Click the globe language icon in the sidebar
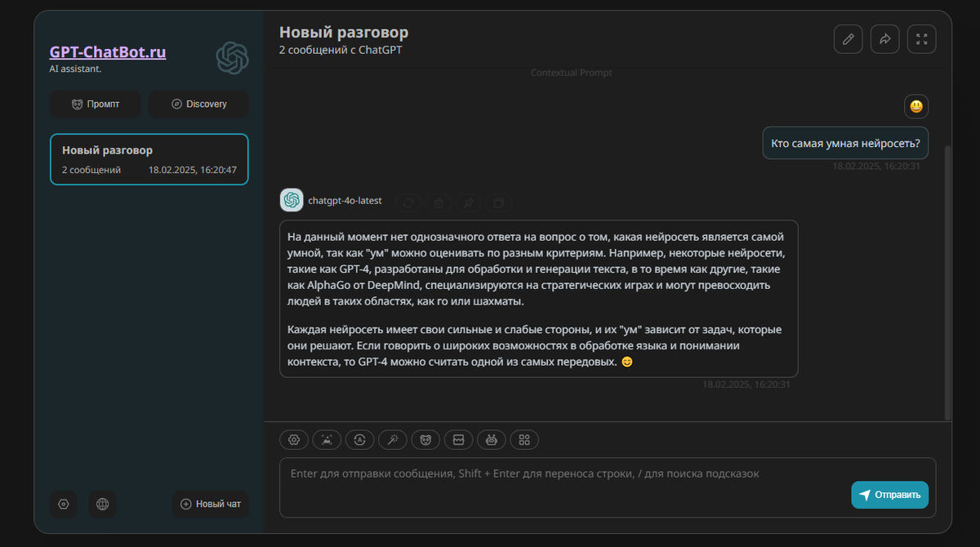This screenshot has width=980, height=547. tap(103, 504)
